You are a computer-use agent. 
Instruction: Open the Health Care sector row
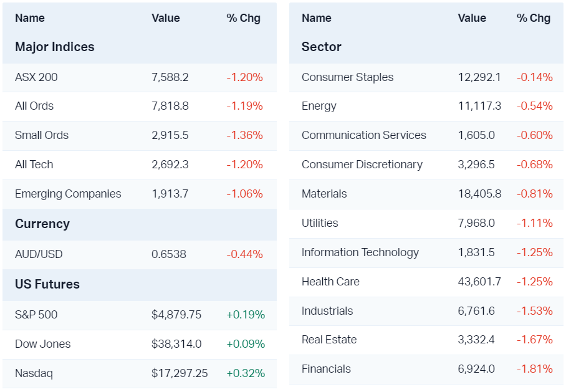pyautogui.click(x=330, y=282)
